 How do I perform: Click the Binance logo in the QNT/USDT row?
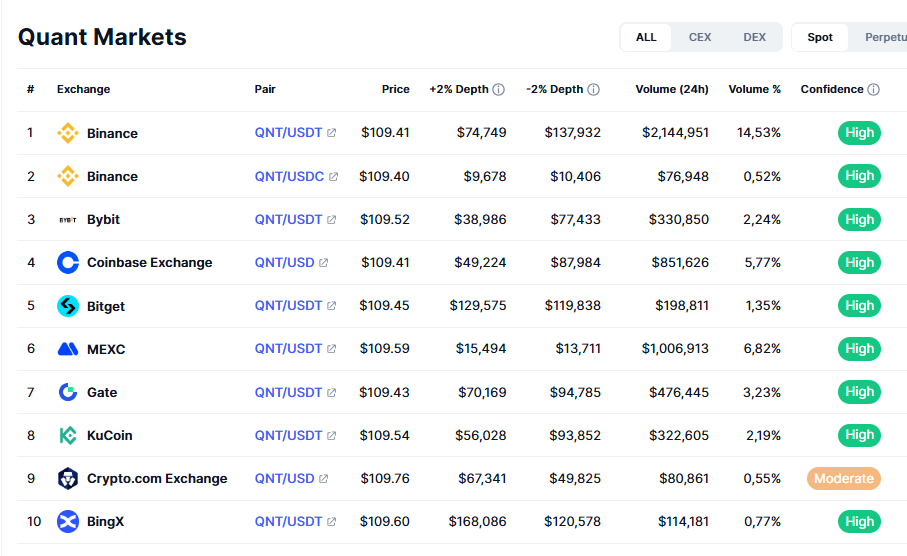(68, 133)
